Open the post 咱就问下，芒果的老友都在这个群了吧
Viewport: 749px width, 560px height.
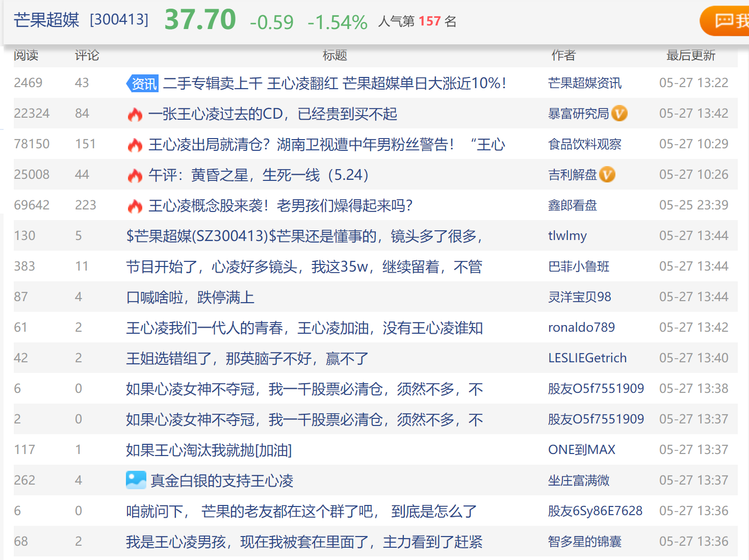coord(301,511)
